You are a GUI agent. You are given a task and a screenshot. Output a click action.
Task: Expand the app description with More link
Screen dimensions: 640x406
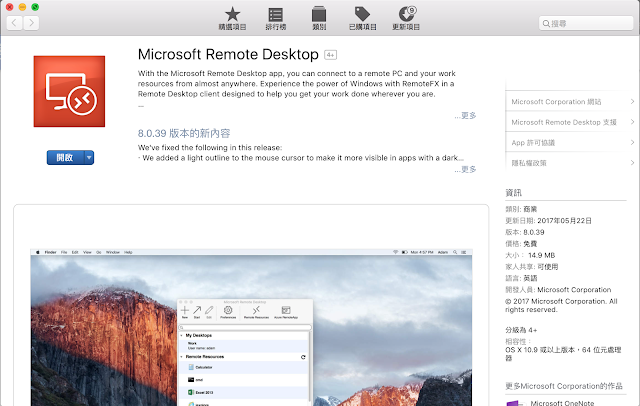(465, 115)
